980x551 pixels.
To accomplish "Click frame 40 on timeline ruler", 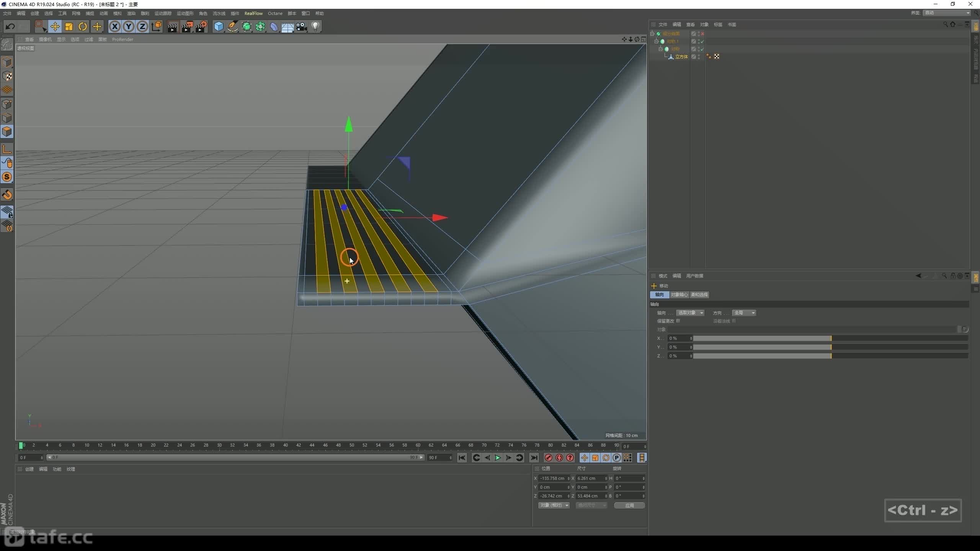I will (285, 445).
